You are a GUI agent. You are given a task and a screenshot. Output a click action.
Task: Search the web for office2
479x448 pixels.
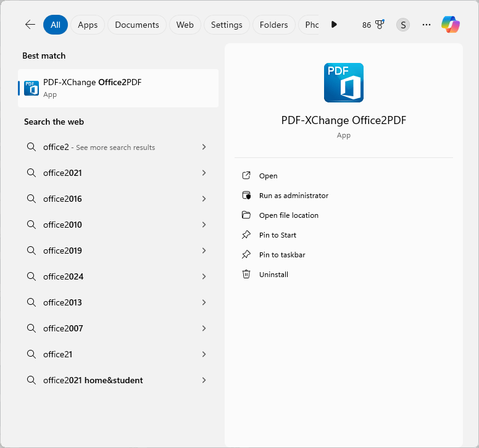[x=119, y=147]
